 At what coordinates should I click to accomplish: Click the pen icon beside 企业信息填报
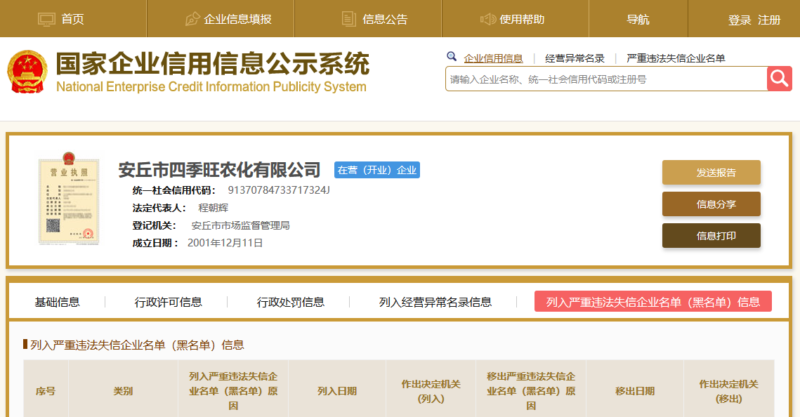[x=192, y=19]
